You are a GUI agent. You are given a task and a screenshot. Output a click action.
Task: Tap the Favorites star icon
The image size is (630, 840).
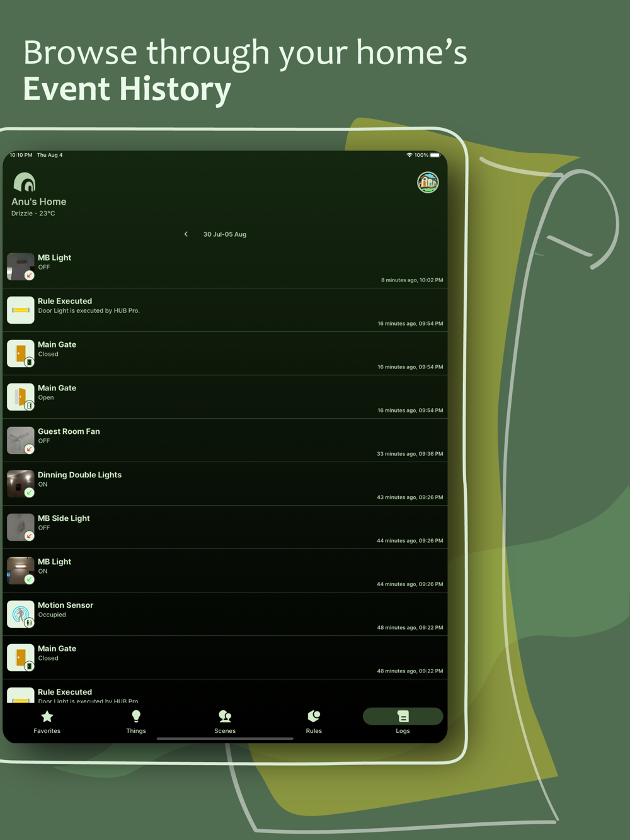[x=47, y=717]
